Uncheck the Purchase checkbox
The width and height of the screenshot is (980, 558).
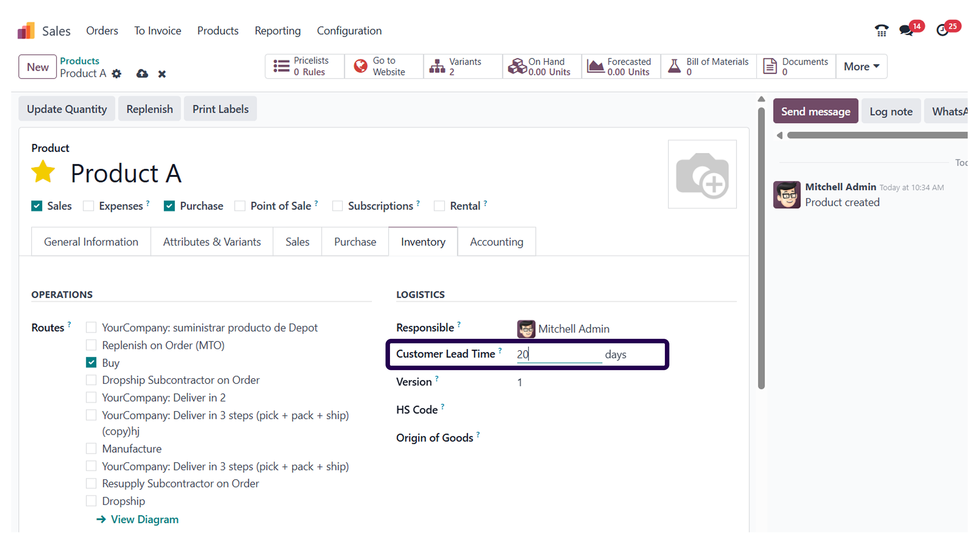pyautogui.click(x=169, y=206)
